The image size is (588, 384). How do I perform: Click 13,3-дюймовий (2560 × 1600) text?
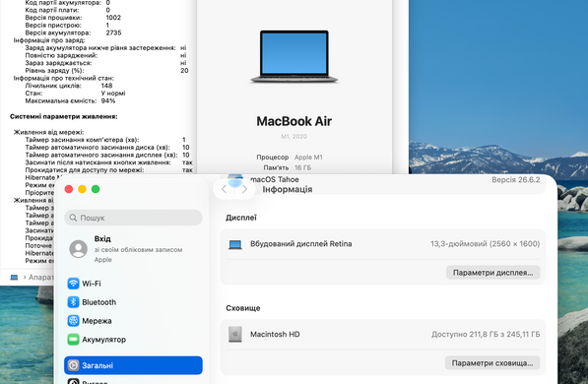tap(486, 244)
